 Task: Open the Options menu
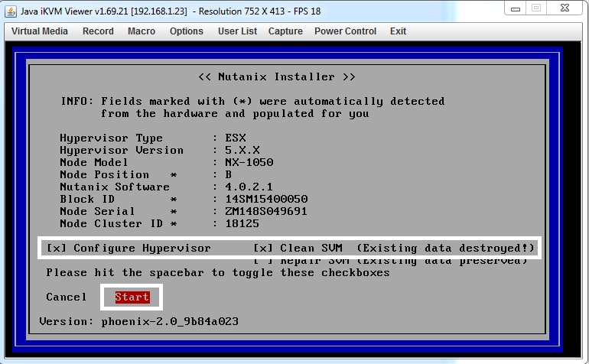tap(187, 31)
